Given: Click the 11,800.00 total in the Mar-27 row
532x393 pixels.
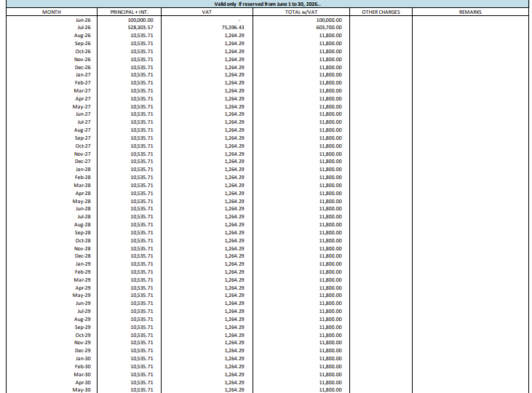Looking at the screenshot, I should 330,91.
